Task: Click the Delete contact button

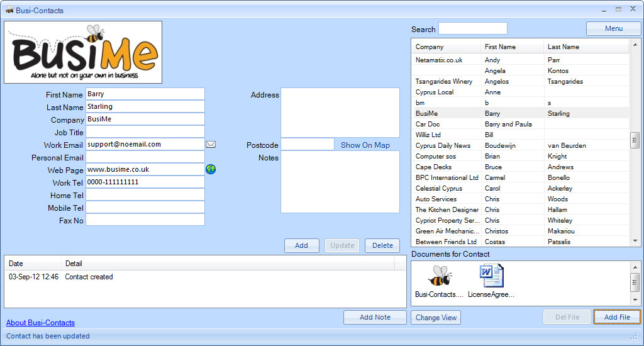Action: (x=382, y=245)
